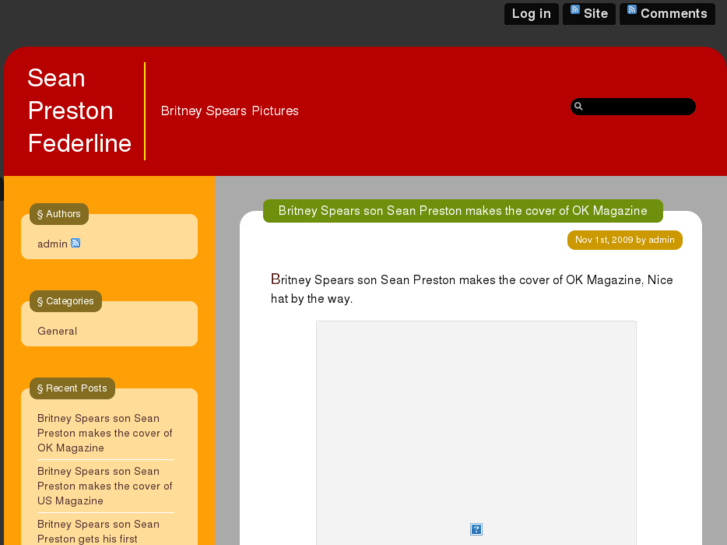This screenshot has width=727, height=545.
Task: Click the RSS icon beside Comments
Action: (632, 10)
